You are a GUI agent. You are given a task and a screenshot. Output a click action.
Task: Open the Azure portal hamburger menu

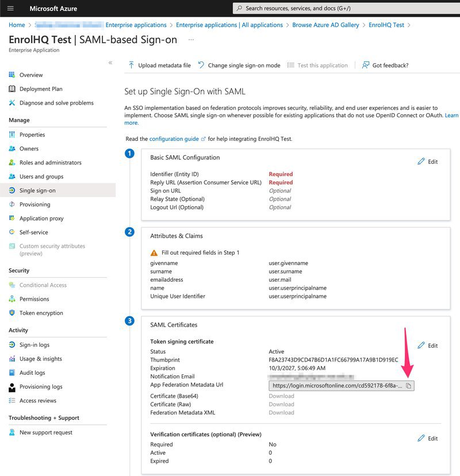10,8
